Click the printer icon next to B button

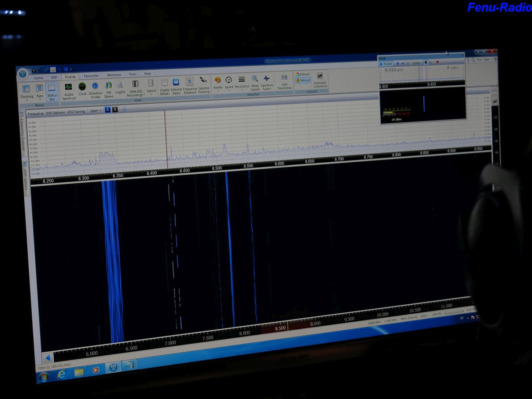(124, 109)
